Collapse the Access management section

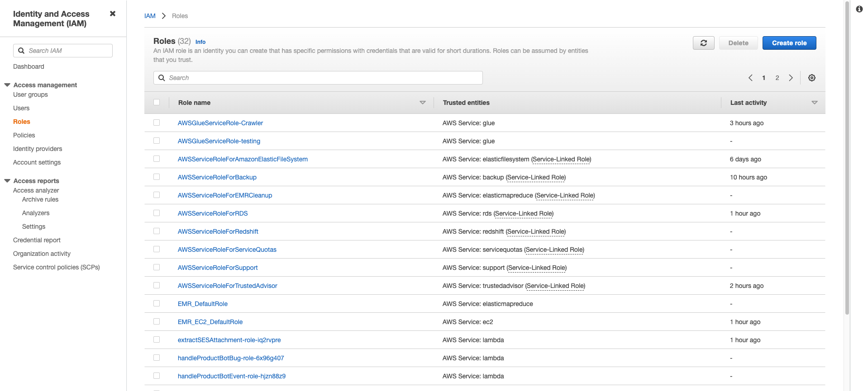[7, 85]
